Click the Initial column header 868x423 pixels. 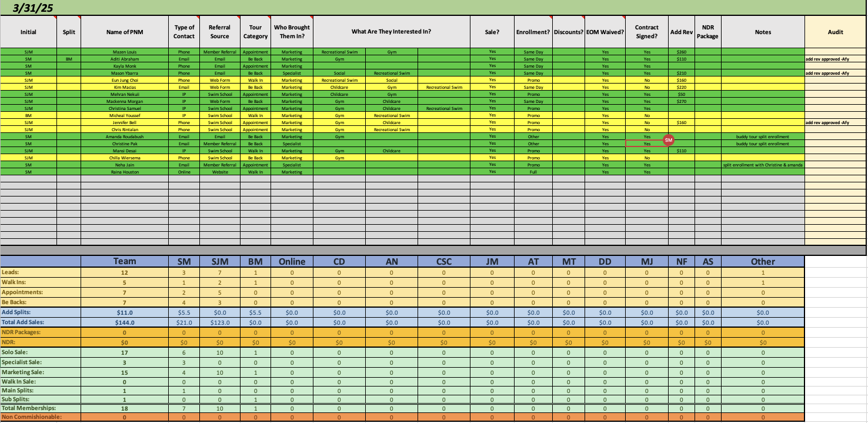[28, 32]
